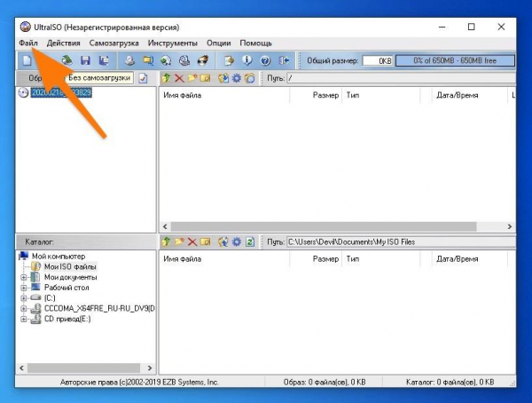Click the 0% of 650MB capacity bar
Screen dimensions: 532x403
[455, 60]
